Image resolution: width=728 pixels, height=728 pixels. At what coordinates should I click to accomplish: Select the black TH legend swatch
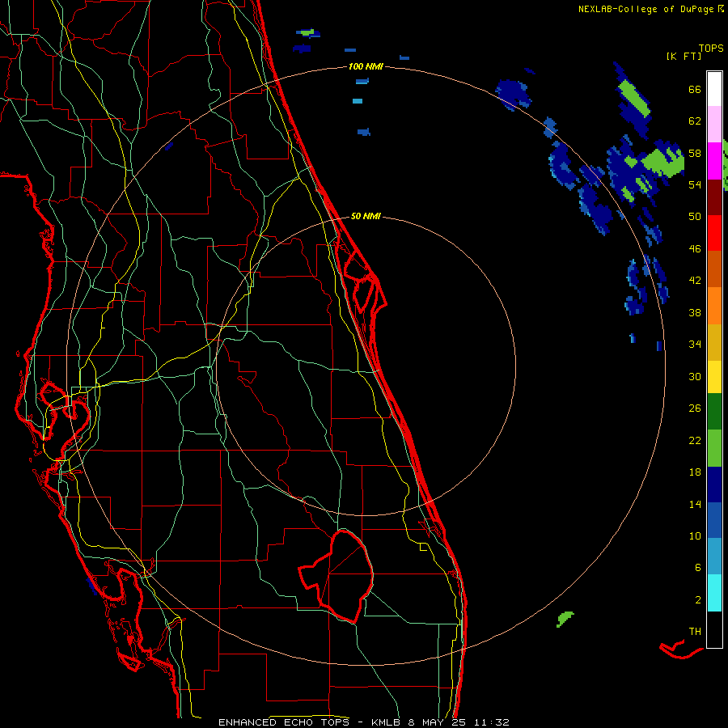coord(714,629)
